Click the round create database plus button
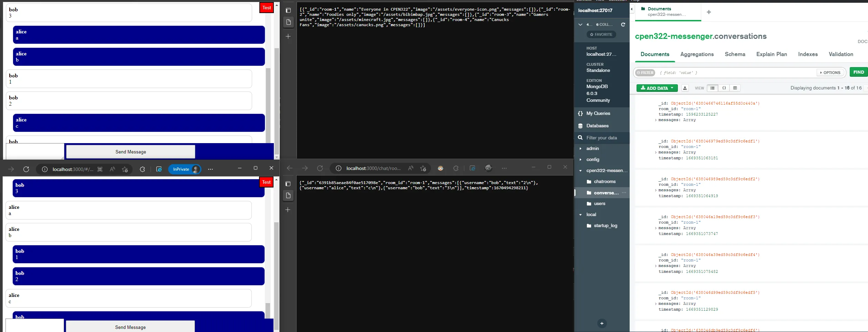Screen dimensions: 868x332 point(601,323)
